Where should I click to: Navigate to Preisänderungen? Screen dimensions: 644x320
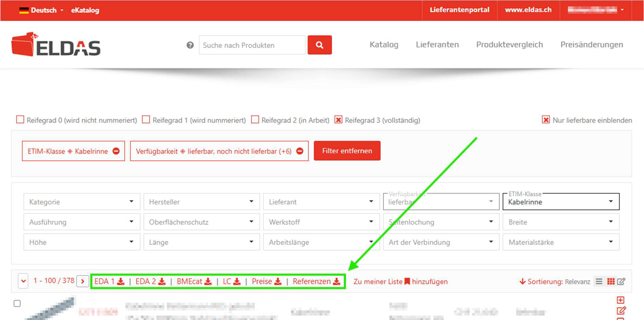tap(591, 45)
